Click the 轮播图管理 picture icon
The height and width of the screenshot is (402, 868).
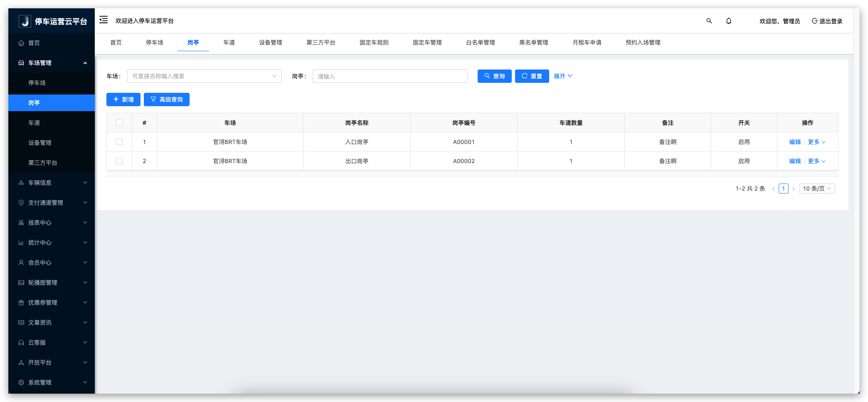coord(21,283)
